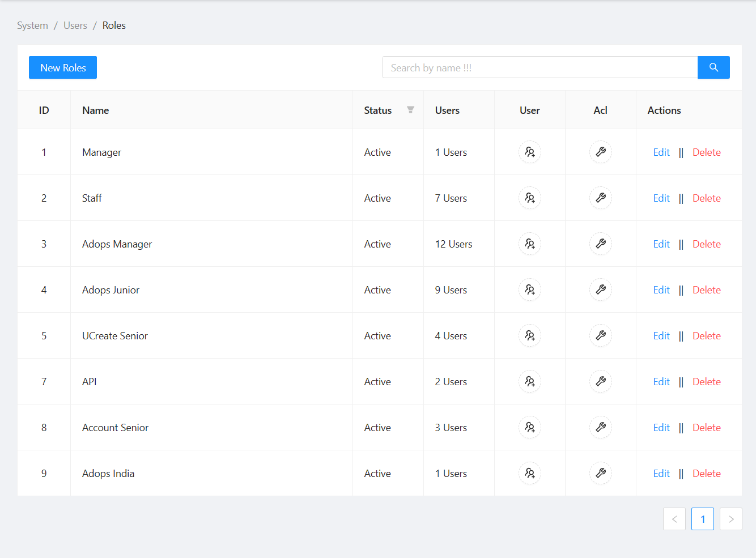The image size is (756, 558).
Task: Edit the Staff role
Action: [x=661, y=198]
